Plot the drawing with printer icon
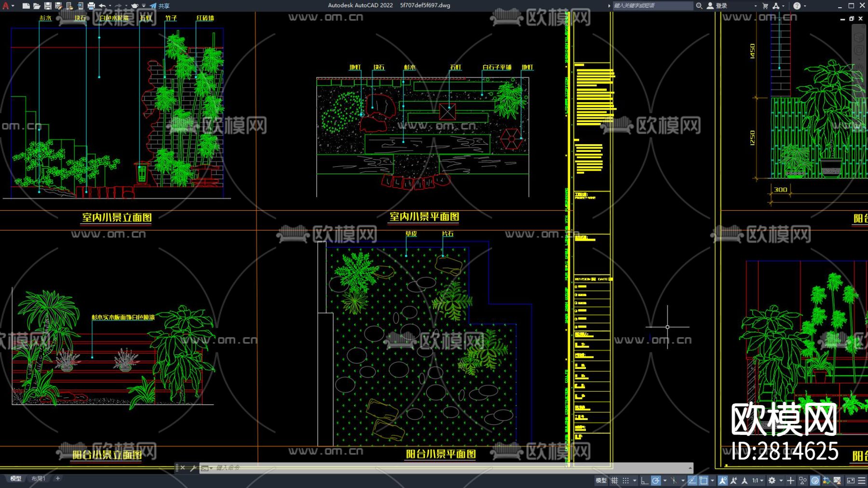The image size is (868, 488). 91,6
